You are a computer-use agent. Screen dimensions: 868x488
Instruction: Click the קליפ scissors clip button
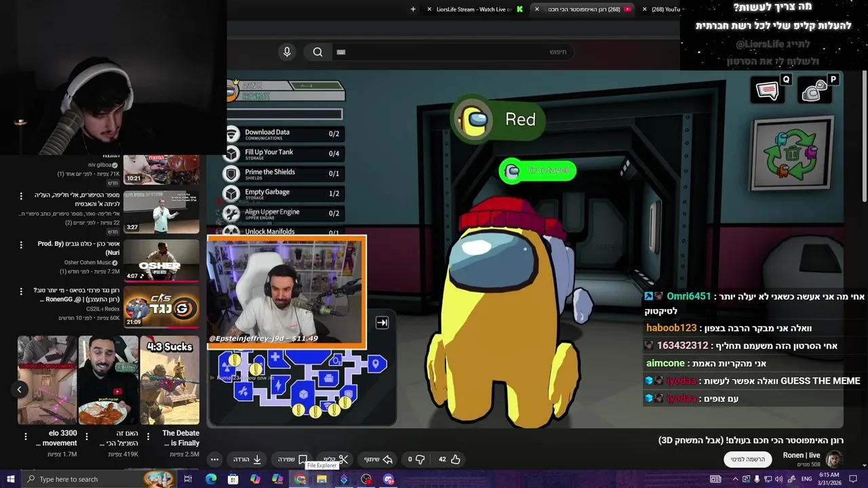tap(336, 459)
